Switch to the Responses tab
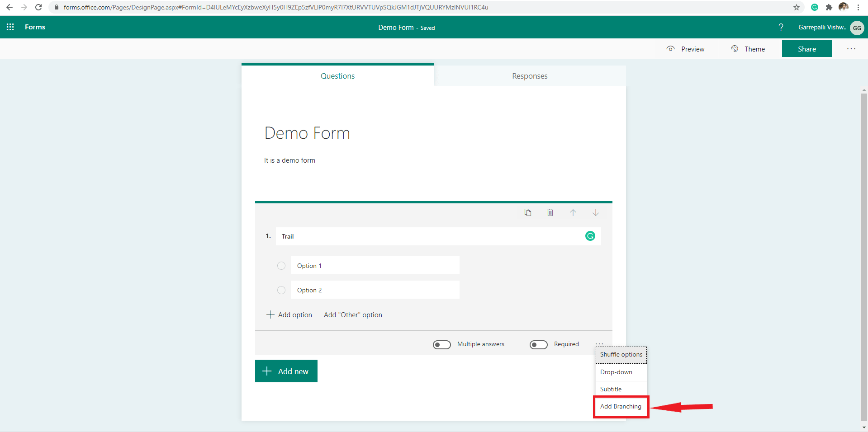Image resolution: width=868 pixels, height=432 pixels. tap(530, 75)
